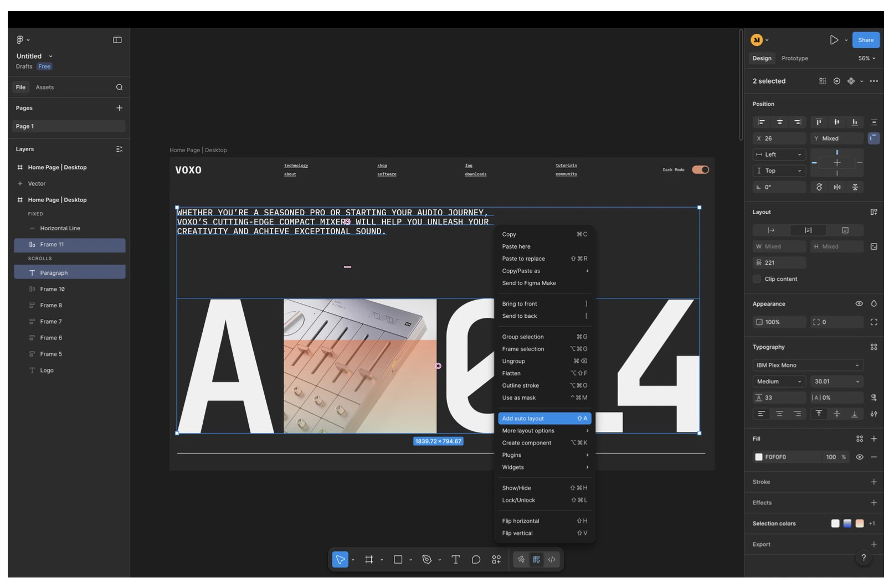Collapse all layers icon in Layers header
Screen dimensions: 894x588
(119, 149)
